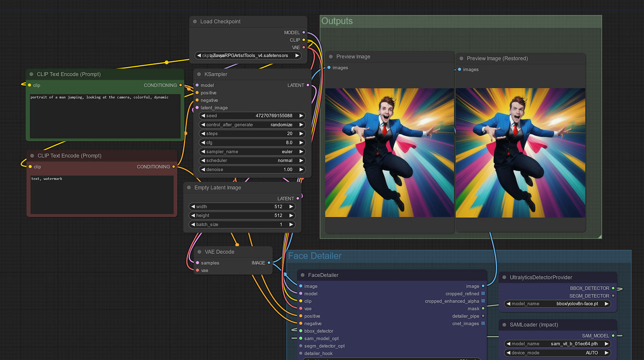Click the KSampler LATENT output socket
This screenshot has width=644, height=360.
coord(308,85)
